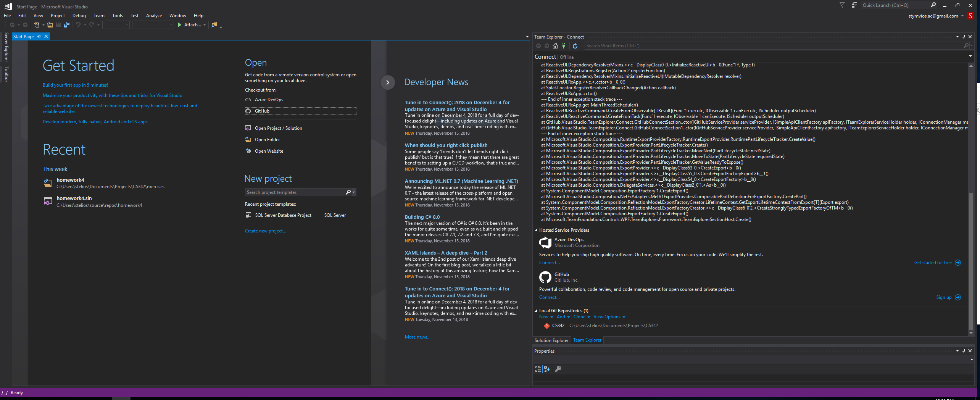Open View Options dropdown in Local Git Repositories
Image resolution: width=980 pixels, height=400 pixels.
[609, 317]
